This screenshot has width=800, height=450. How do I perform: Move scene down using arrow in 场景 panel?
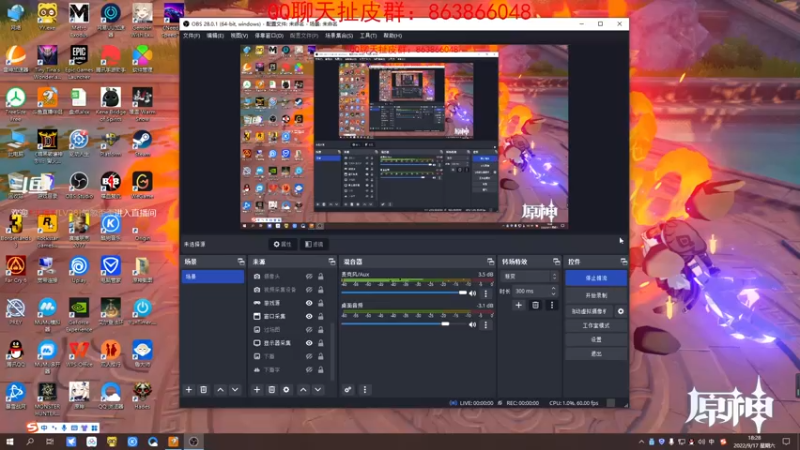click(x=235, y=390)
